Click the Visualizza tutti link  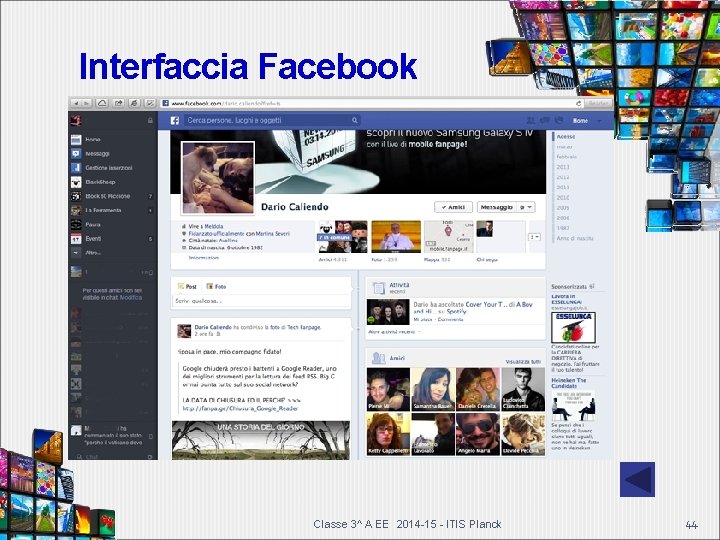523,361
